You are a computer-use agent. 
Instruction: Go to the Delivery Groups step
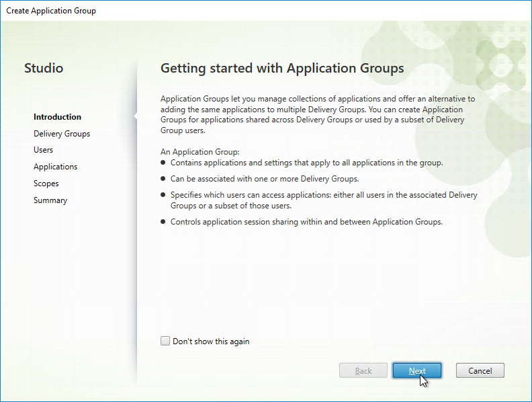(62, 134)
